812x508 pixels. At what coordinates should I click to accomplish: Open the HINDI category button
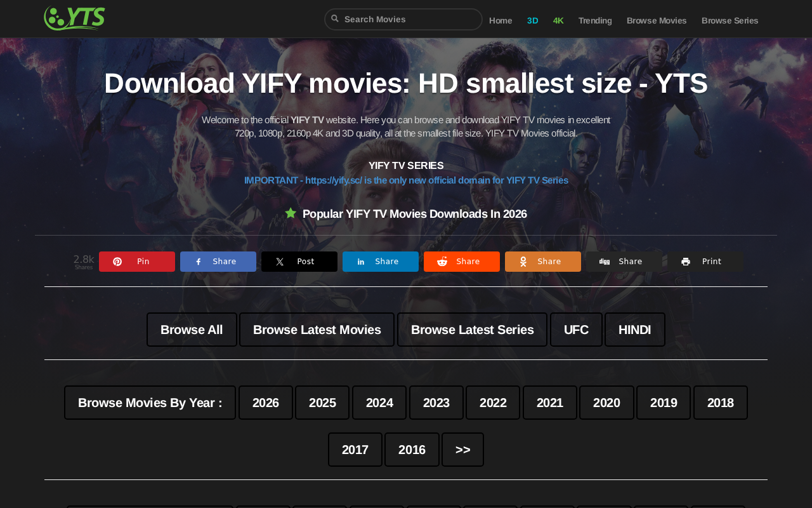635,330
